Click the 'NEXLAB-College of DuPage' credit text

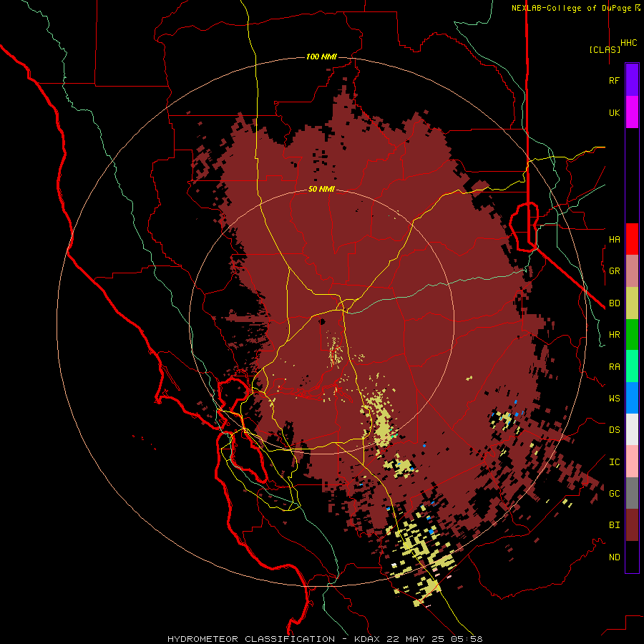coord(572,8)
